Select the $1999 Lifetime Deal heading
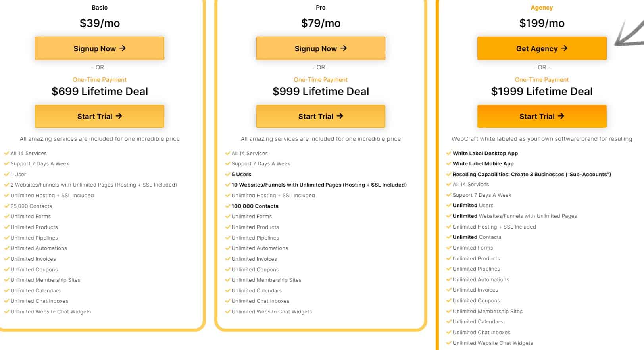Image resolution: width=644 pixels, height=350 pixels. point(542,92)
